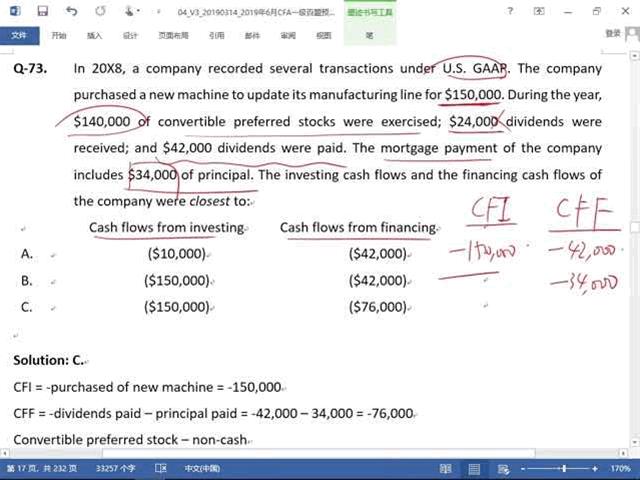Switch to the 视图 (View) tab

324,36
